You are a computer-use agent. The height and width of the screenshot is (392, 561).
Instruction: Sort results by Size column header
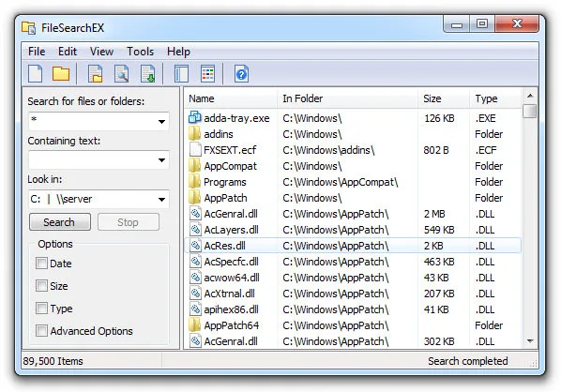click(x=444, y=98)
